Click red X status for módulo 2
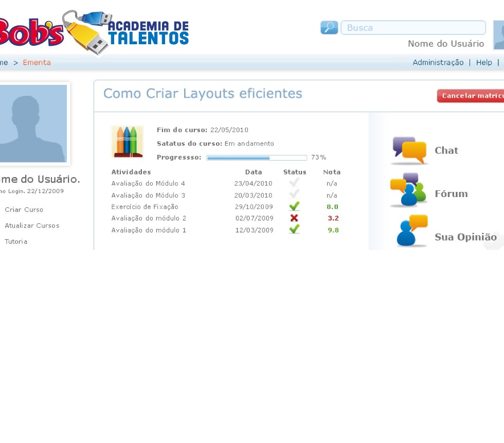This screenshot has height=443, width=504. pyautogui.click(x=294, y=218)
